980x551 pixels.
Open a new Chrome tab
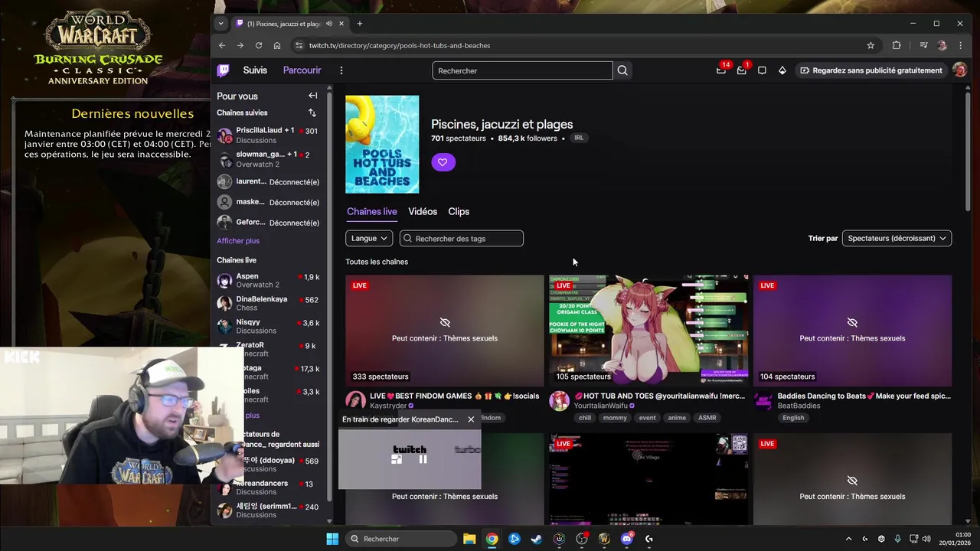click(359, 24)
